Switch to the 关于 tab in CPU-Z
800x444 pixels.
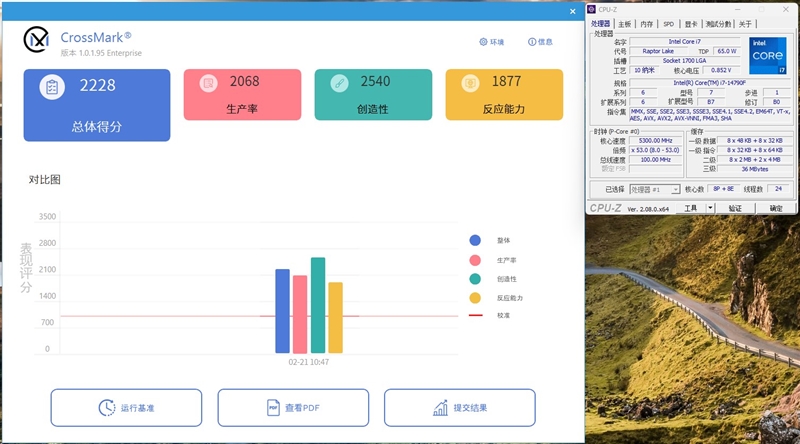pyautogui.click(x=745, y=24)
